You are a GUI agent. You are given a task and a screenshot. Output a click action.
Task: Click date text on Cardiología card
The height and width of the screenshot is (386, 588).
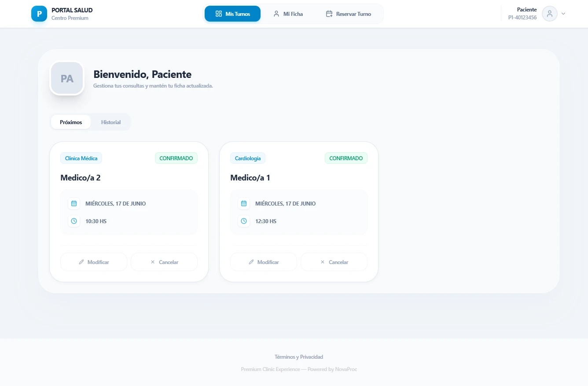click(286, 203)
